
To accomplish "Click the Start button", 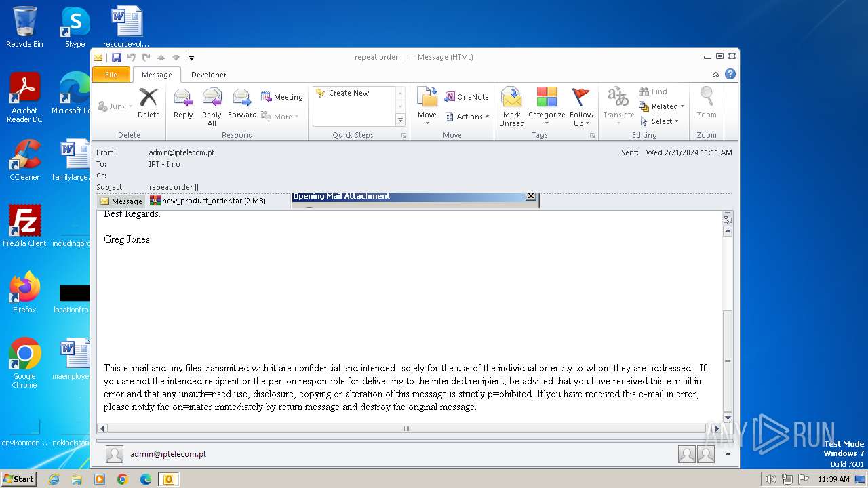I will [x=18, y=479].
